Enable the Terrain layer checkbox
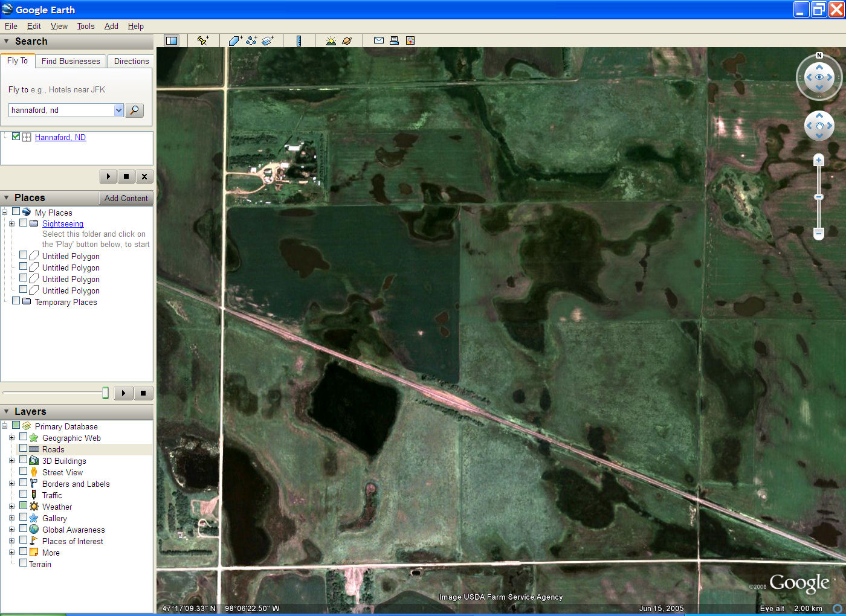846x616 pixels. [x=23, y=563]
